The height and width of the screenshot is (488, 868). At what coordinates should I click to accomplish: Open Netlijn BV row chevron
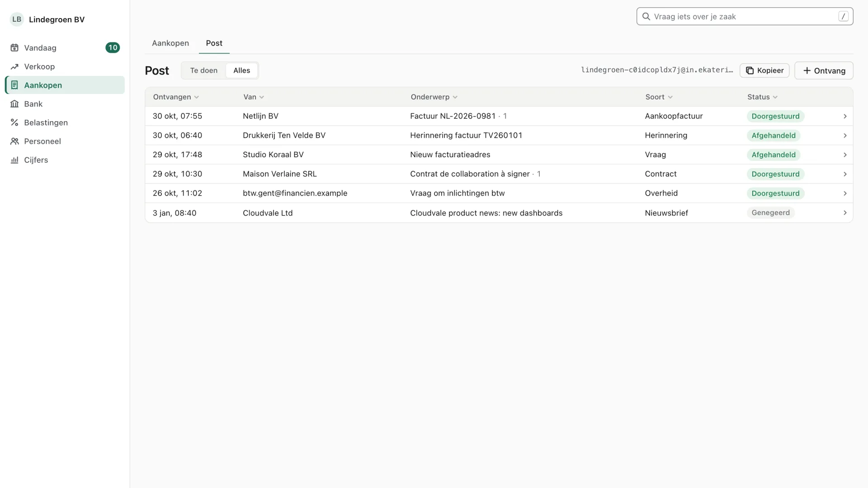(845, 116)
